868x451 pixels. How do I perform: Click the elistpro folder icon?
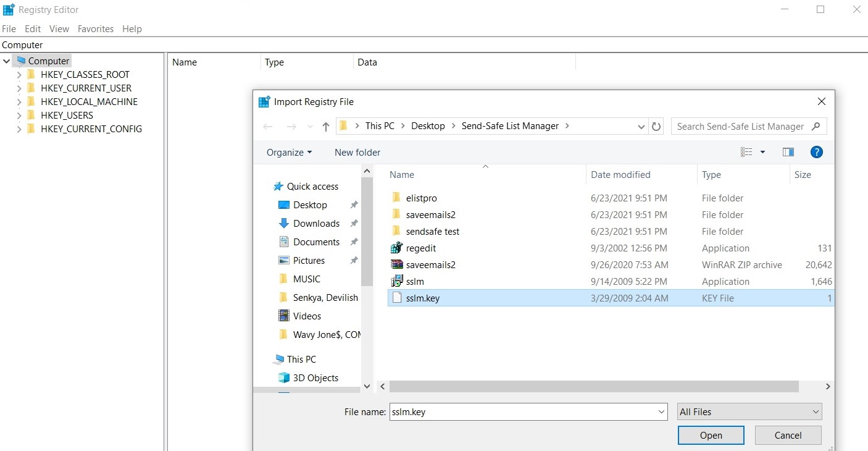[x=396, y=198]
